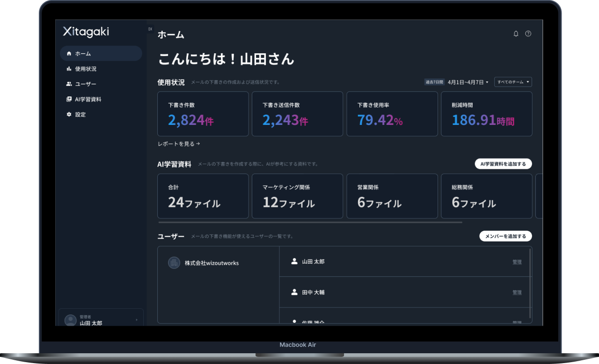The height and width of the screenshot is (364, 599).
Task: Click the person icon beside 山田 太郎 row
Action: pos(294,262)
